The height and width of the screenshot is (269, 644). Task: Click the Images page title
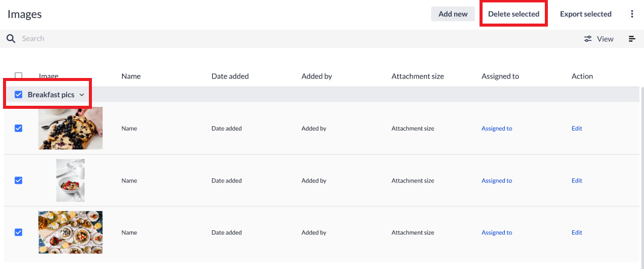click(25, 15)
